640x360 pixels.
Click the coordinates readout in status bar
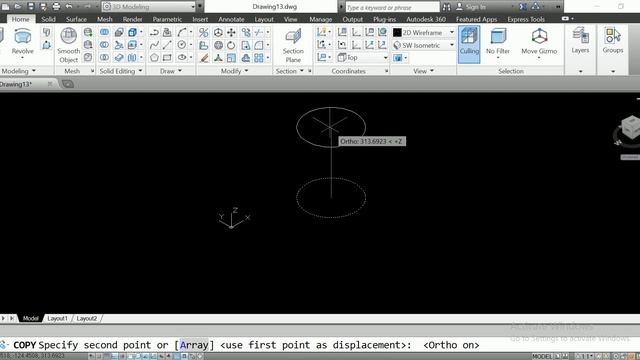click(33, 356)
